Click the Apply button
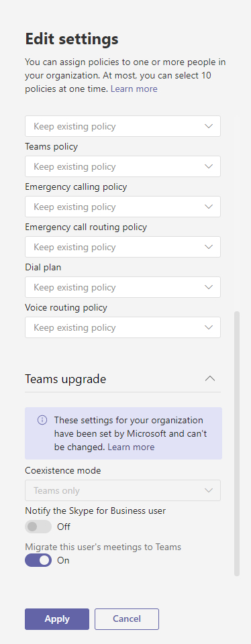 point(57,619)
